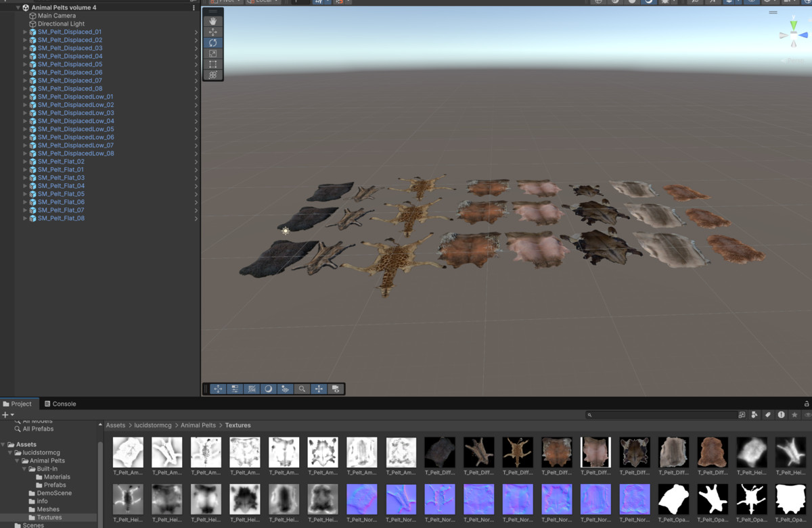This screenshot has height=528, width=812.
Task: Select the orange fluffy pelt diffuse thumbnail
Action: click(713, 452)
